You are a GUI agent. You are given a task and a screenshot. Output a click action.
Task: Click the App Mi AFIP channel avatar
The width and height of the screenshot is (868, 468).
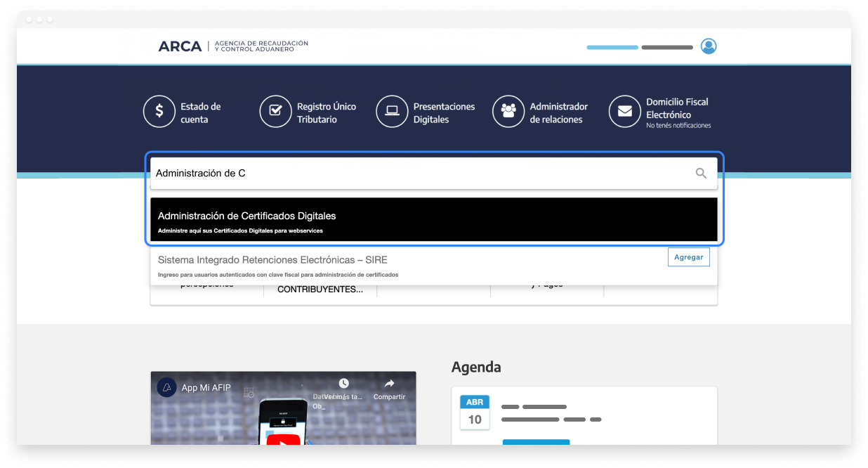tap(166, 387)
